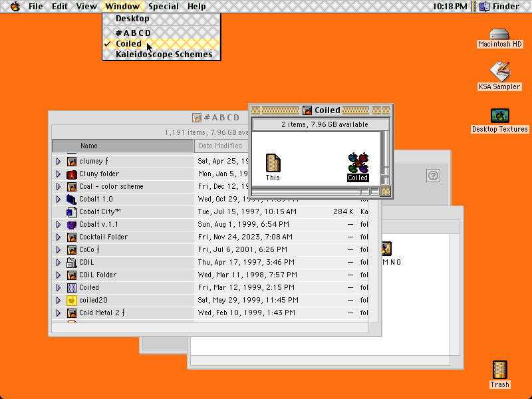Click the Coiled folder icon in list
The width and height of the screenshot is (532, 399).
click(x=72, y=288)
